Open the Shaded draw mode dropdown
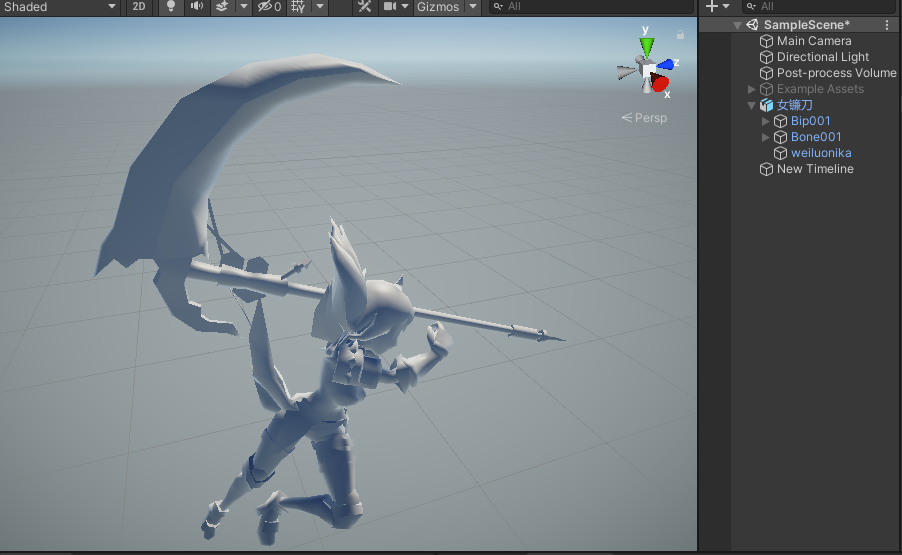902x555 pixels. [x=60, y=7]
